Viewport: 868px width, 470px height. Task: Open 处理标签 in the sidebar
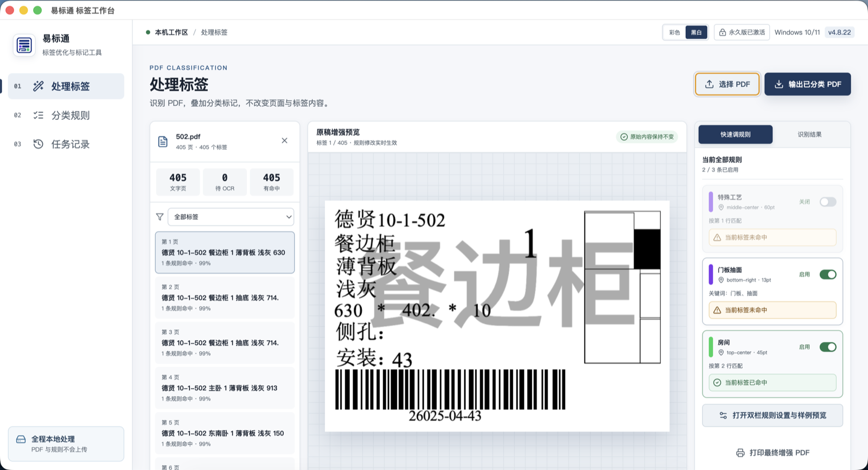tap(66, 86)
